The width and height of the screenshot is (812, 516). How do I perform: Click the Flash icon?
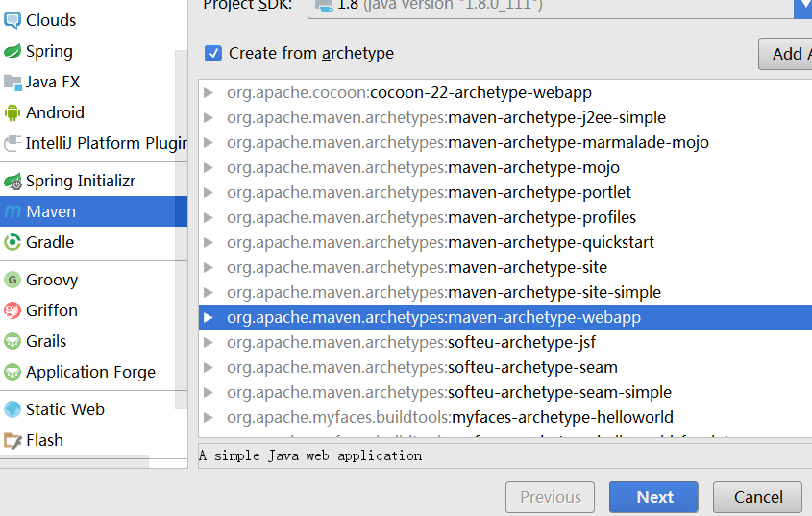point(12,440)
